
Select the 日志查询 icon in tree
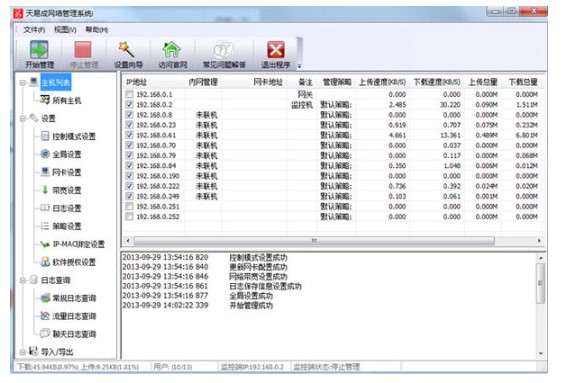click(x=34, y=280)
